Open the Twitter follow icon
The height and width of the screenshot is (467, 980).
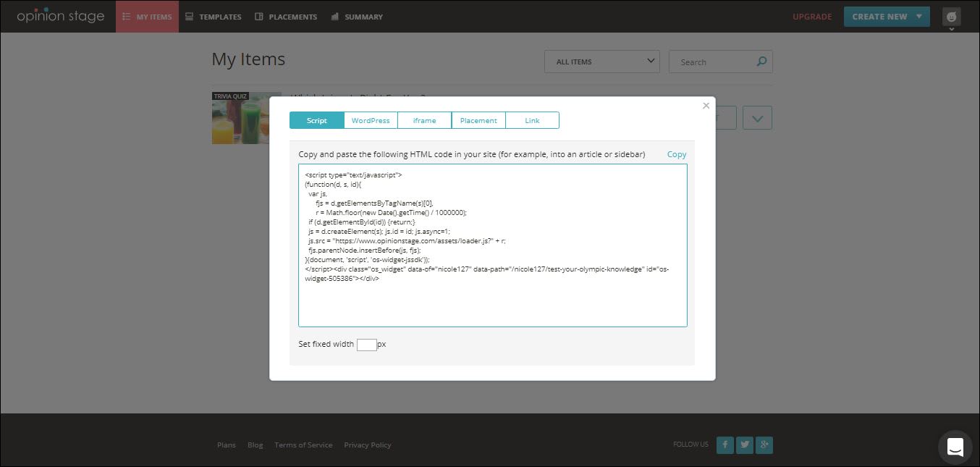point(745,445)
